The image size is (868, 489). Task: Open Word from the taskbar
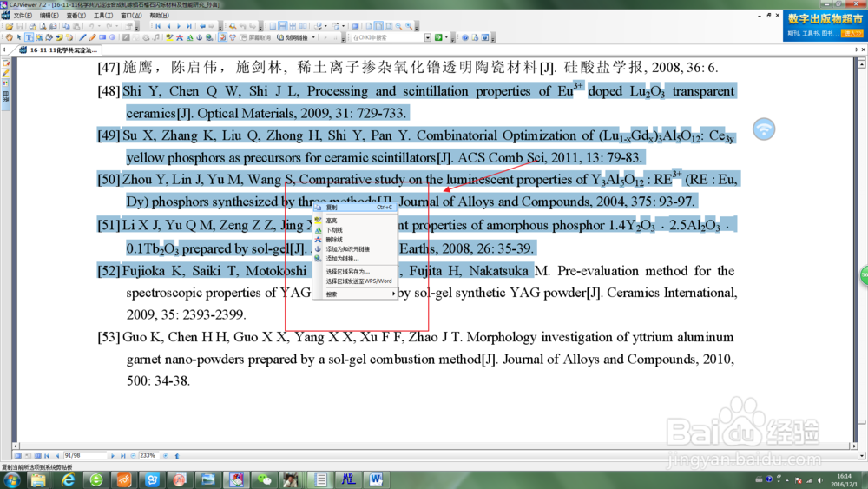[377, 479]
